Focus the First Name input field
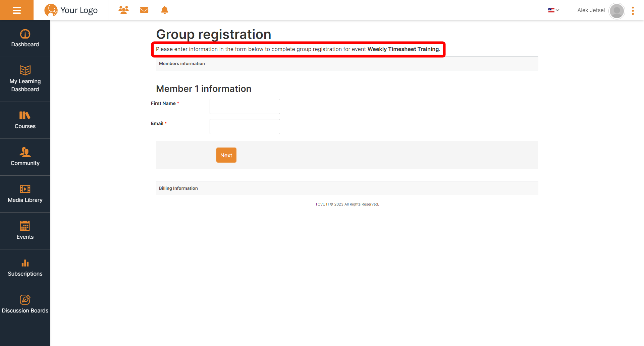Viewport: 644px width, 346px height. [x=245, y=106]
